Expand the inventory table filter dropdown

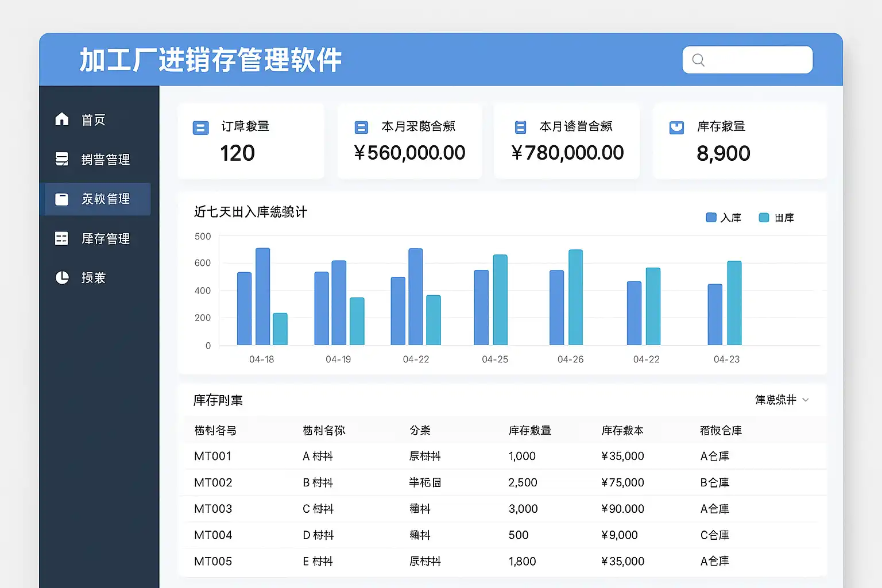tap(782, 400)
